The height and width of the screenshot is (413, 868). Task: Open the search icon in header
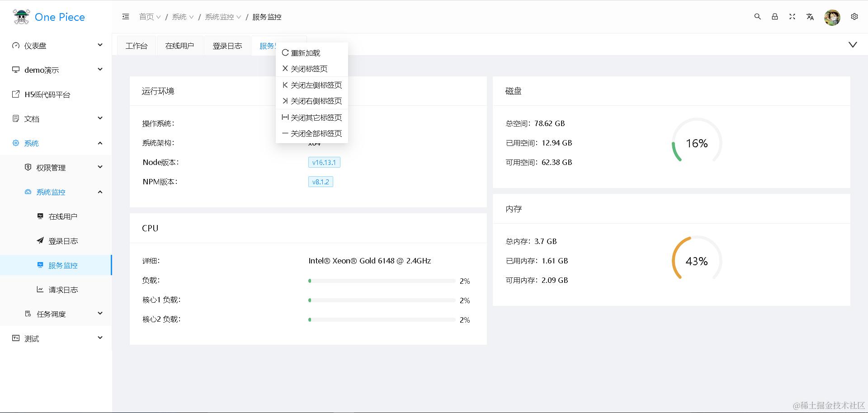(758, 17)
